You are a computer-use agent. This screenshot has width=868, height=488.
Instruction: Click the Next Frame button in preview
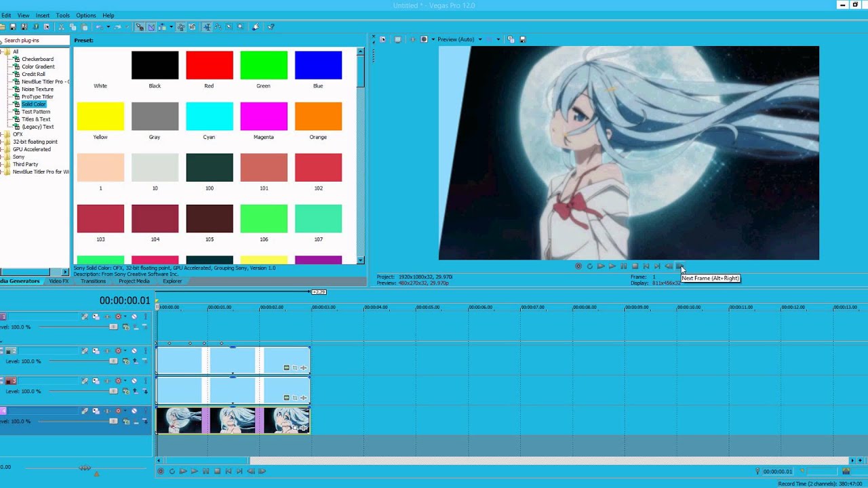click(679, 266)
